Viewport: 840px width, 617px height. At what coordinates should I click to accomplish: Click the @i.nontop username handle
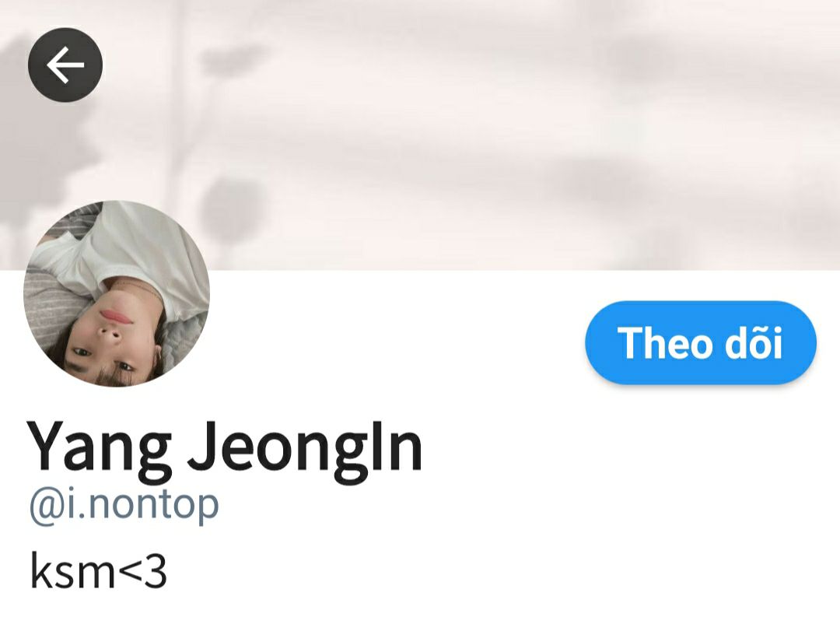click(x=124, y=505)
